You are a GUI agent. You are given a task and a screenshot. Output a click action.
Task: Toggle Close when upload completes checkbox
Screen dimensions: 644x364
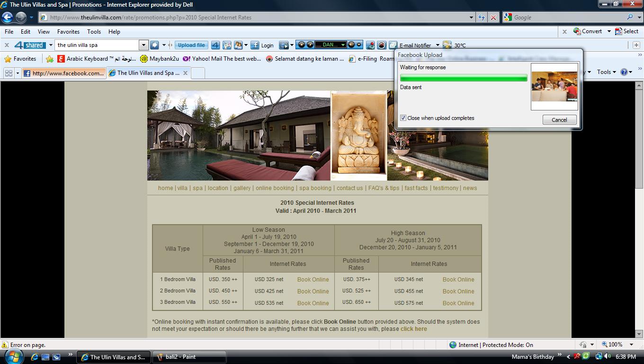tap(403, 118)
